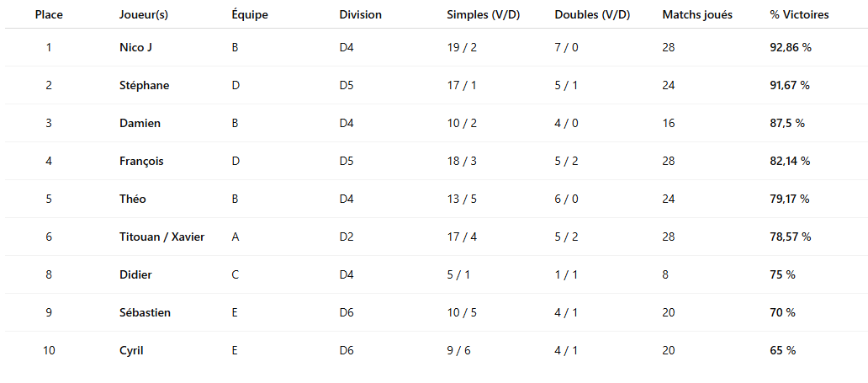868x383 pixels.
Task: Select player name Stéphane
Action: coord(145,85)
